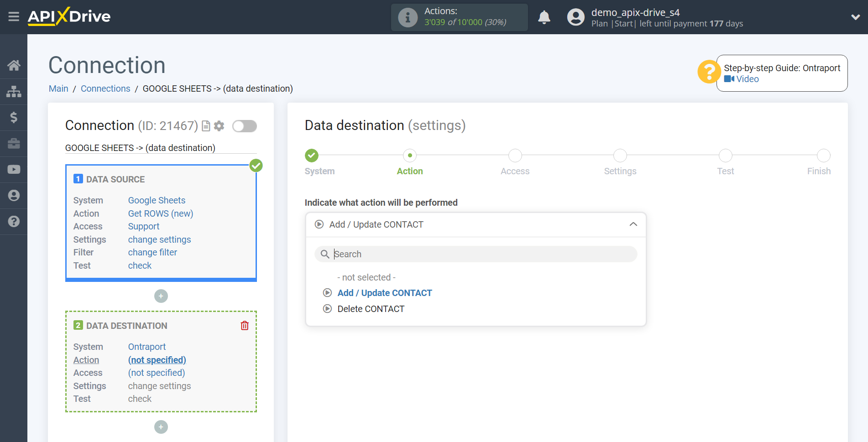Select the '- not selected -' option

(366, 277)
